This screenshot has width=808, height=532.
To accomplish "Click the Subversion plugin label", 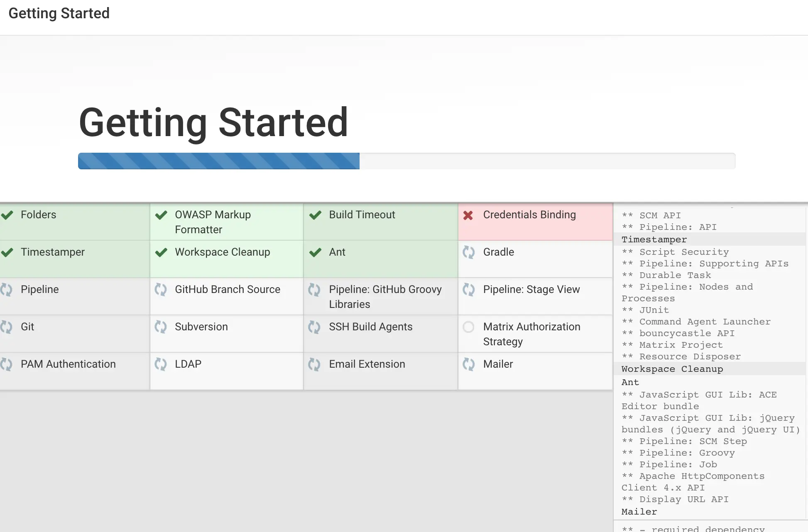I will (201, 327).
